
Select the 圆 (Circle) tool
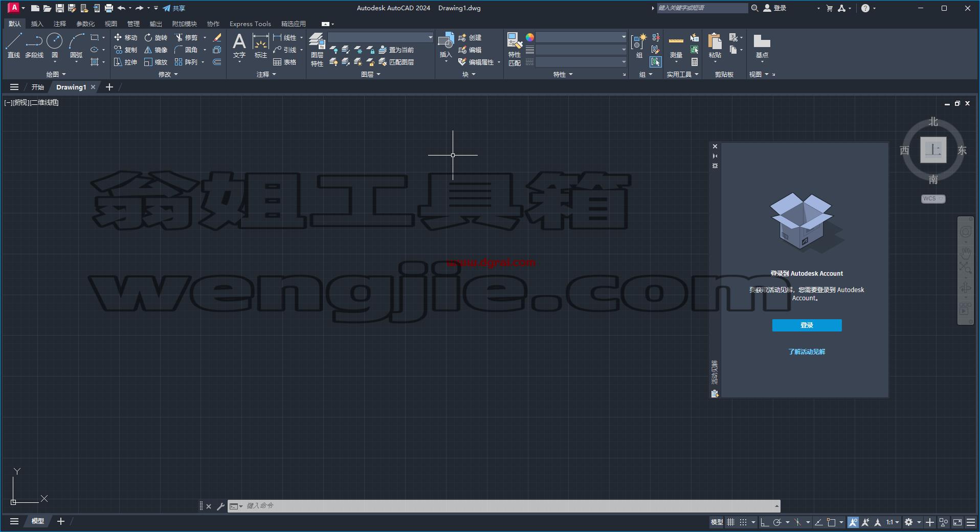55,45
